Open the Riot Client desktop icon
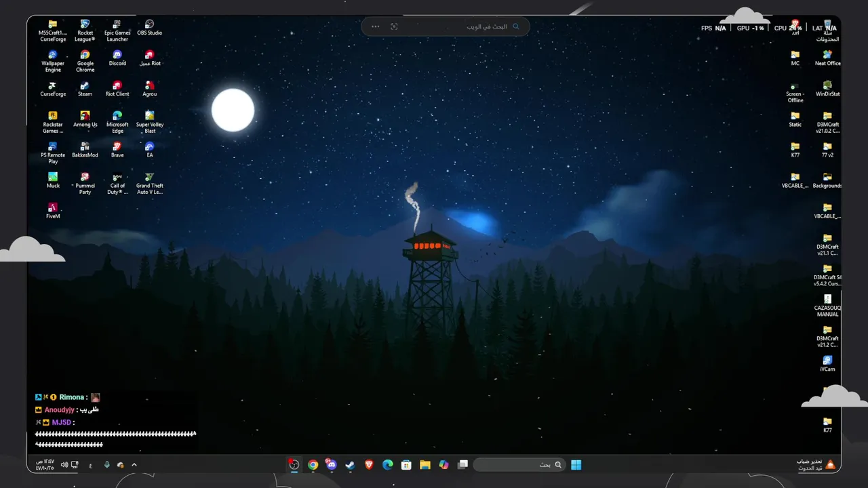 117,89
